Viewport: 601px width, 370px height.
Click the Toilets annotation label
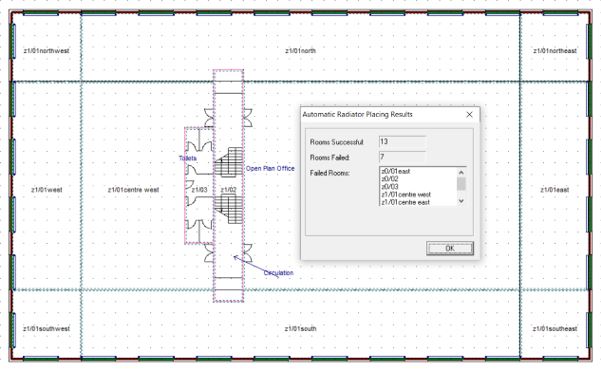click(x=188, y=158)
